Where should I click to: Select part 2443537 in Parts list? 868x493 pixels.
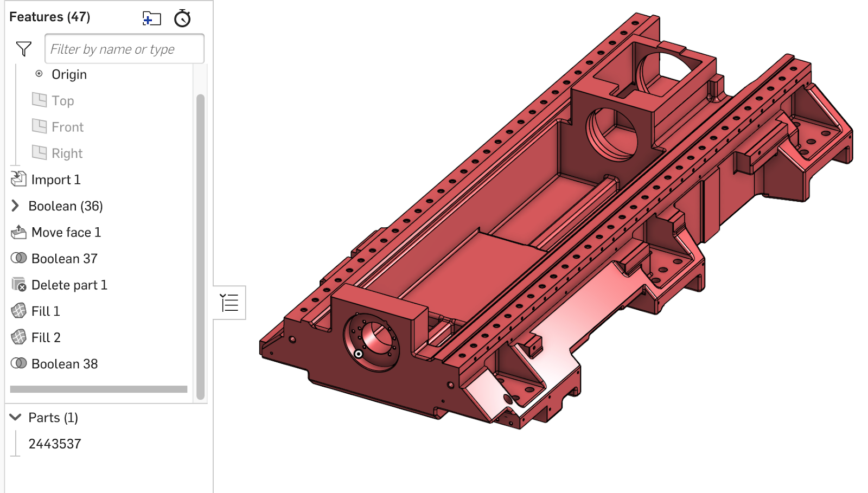(55, 444)
